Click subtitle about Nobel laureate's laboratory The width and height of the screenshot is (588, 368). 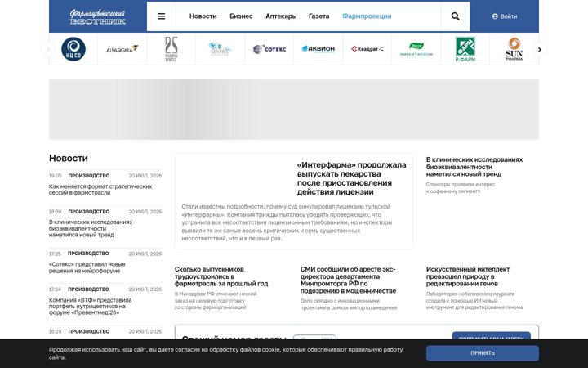[474, 300]
